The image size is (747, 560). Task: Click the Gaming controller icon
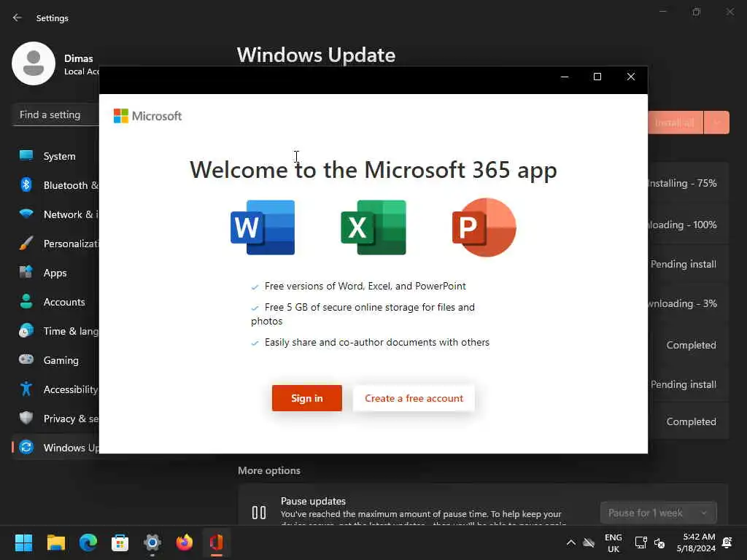[26, 359]
